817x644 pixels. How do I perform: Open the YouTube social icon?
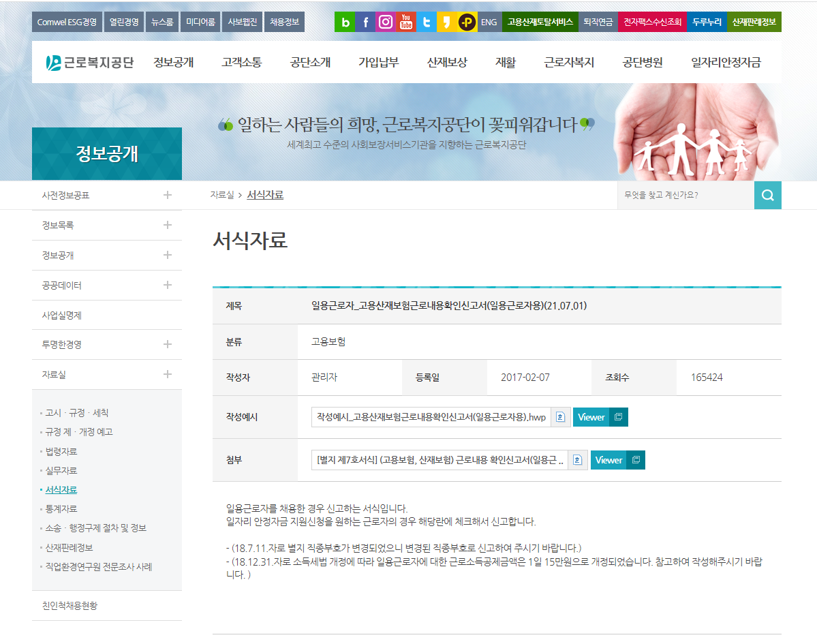pyautogui.click(x=406, y=22)
